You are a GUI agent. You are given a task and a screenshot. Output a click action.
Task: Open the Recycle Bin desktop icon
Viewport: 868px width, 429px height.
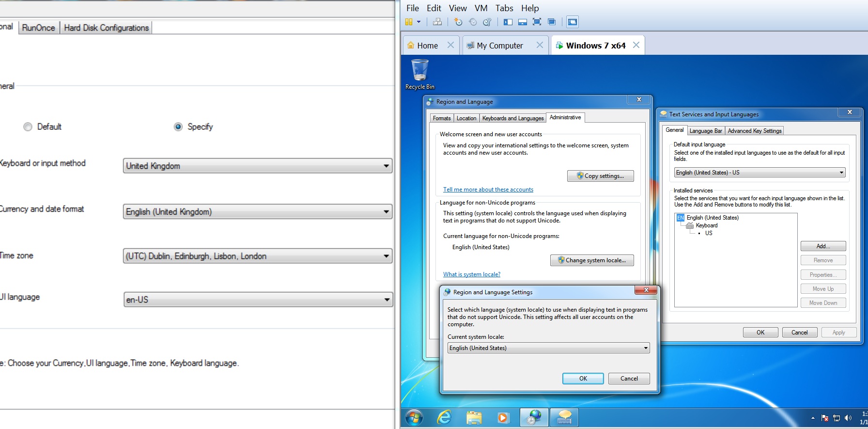[x=420, y=74]
